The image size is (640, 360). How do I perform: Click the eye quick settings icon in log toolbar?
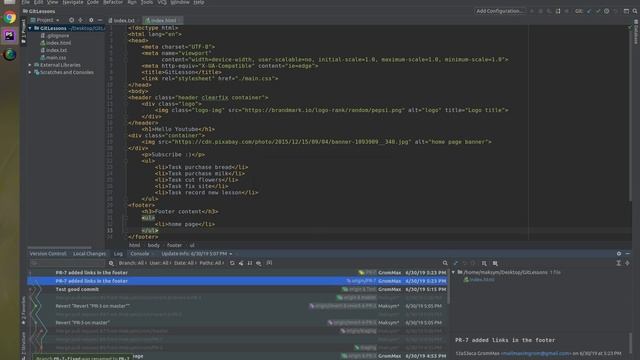click(x=259, y=263)
